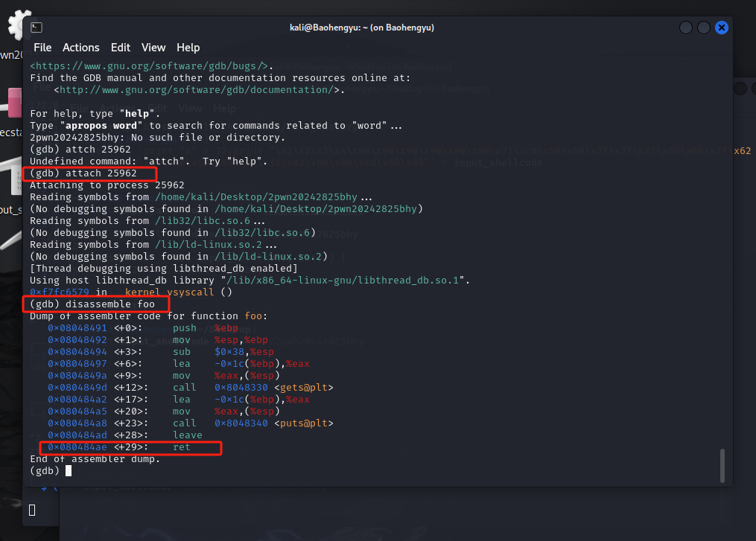Click the terminal icon in the title bar
Viewport: 756px width, 541px height.
(36, 28)
